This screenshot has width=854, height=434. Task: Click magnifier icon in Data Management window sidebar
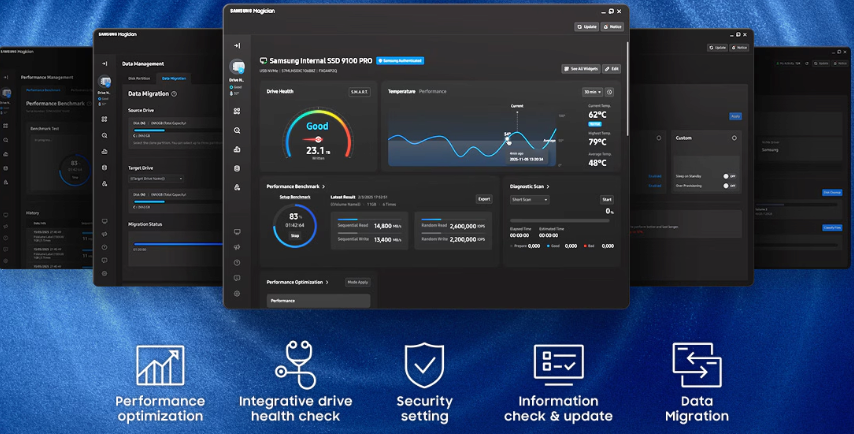pos(105,136)
